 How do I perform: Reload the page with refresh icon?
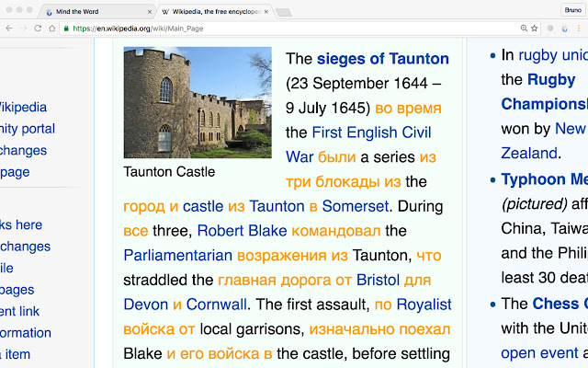38,29
